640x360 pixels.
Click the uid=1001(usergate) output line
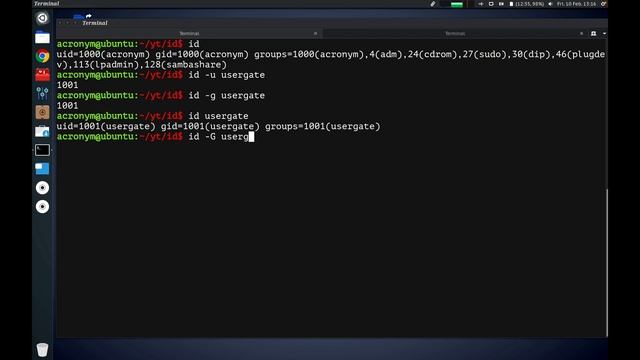(x=218, y=127)
